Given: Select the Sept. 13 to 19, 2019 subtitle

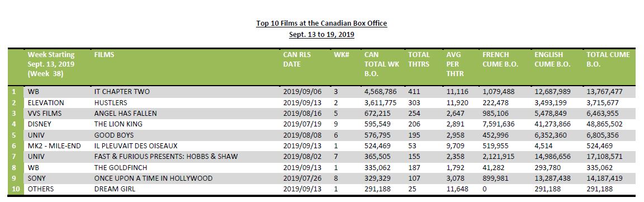Looking at the screenshot, I should pyautogui.click(x=321, y=35).
